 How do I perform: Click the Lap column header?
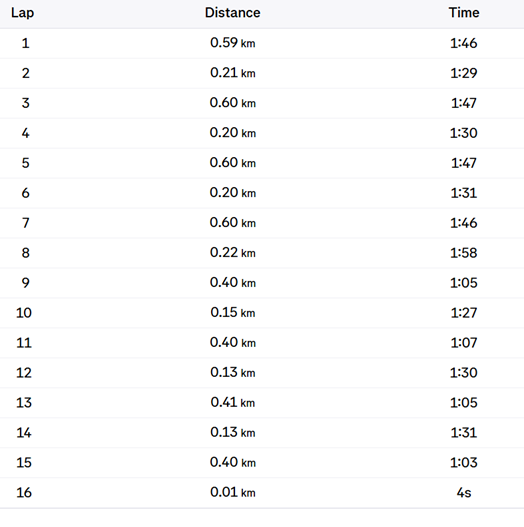(x=23, y=13)
